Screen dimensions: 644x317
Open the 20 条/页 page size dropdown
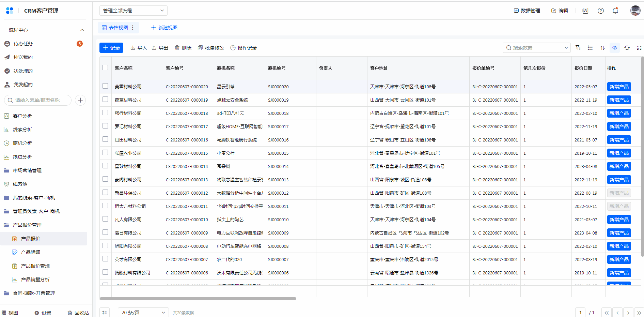coord(143,313)
